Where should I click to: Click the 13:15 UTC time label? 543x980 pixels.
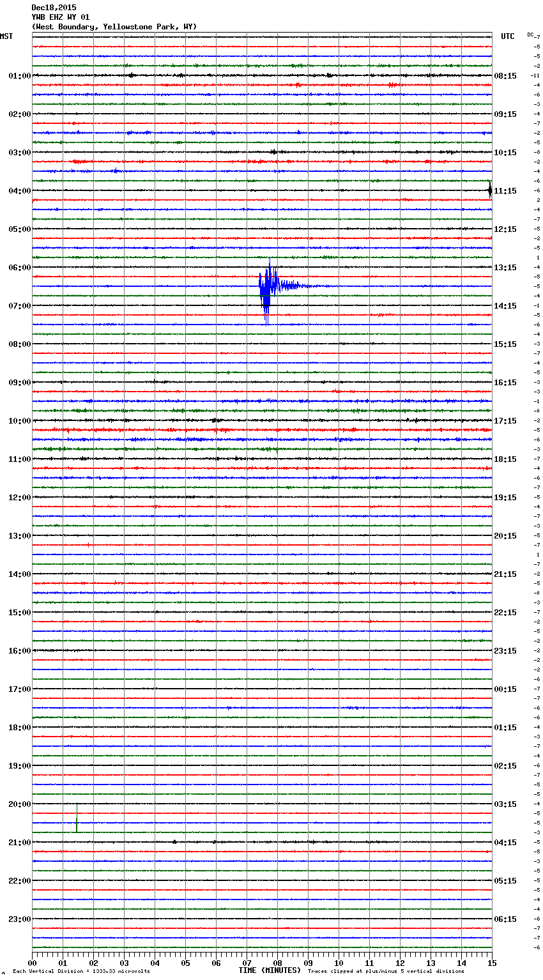point(505,268)
